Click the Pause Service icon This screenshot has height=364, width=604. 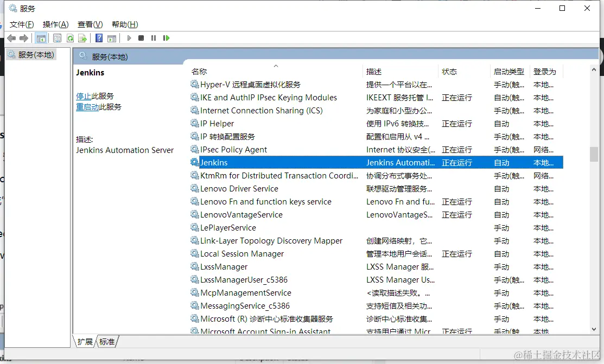coord(154,38)
